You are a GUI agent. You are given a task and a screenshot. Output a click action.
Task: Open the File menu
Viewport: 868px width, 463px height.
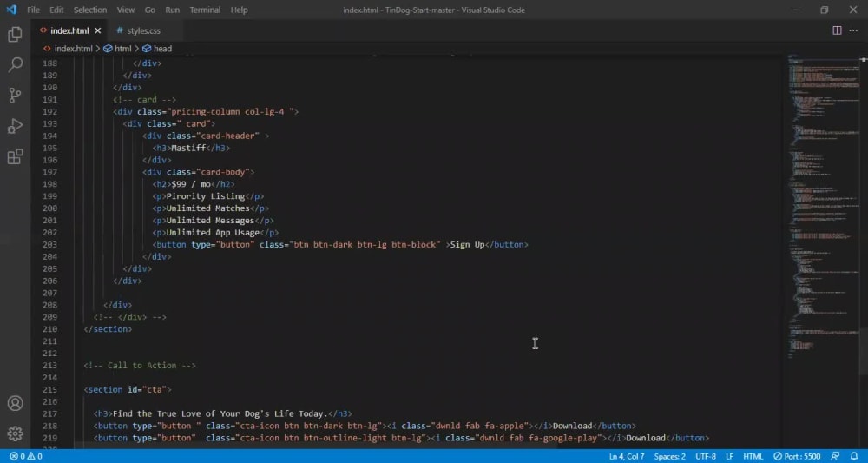(x=33, y=10)
